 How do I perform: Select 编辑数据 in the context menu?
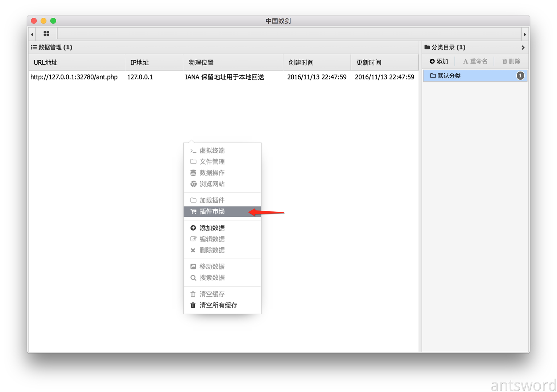coord(212,239)
